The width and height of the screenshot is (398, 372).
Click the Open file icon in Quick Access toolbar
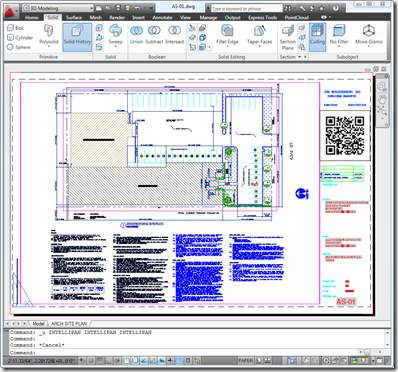coord(108,8)
